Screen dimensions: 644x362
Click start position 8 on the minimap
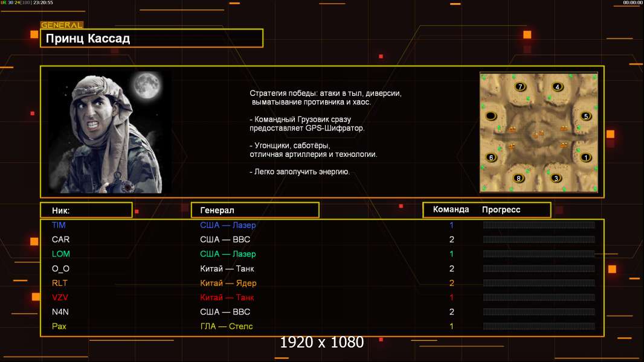tap(519, 178)
